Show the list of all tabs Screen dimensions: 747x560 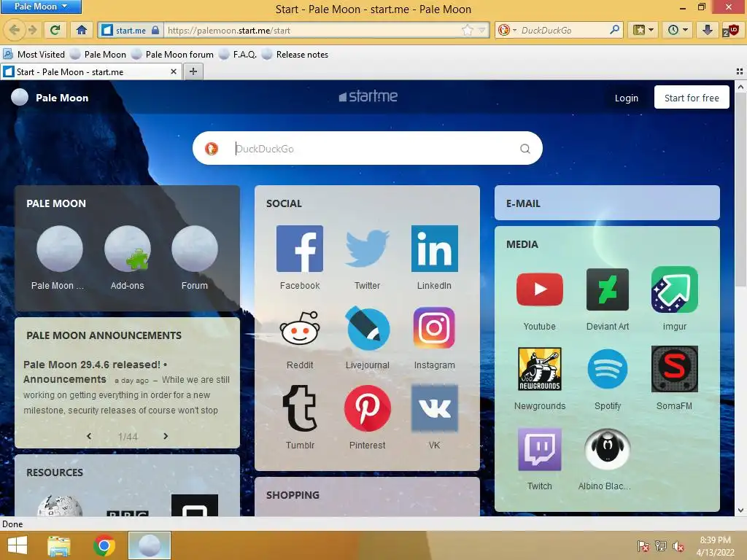click(740, 71)
